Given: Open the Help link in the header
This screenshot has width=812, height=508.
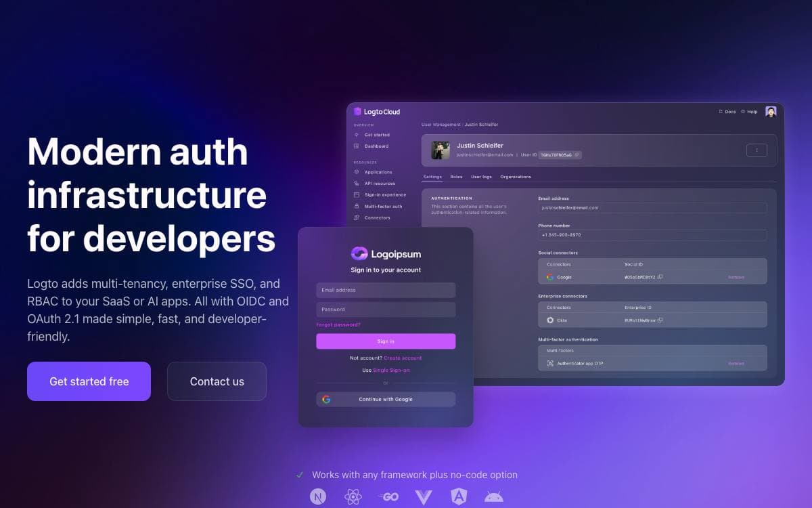Looking at the screenshot, I should [749, 112].
